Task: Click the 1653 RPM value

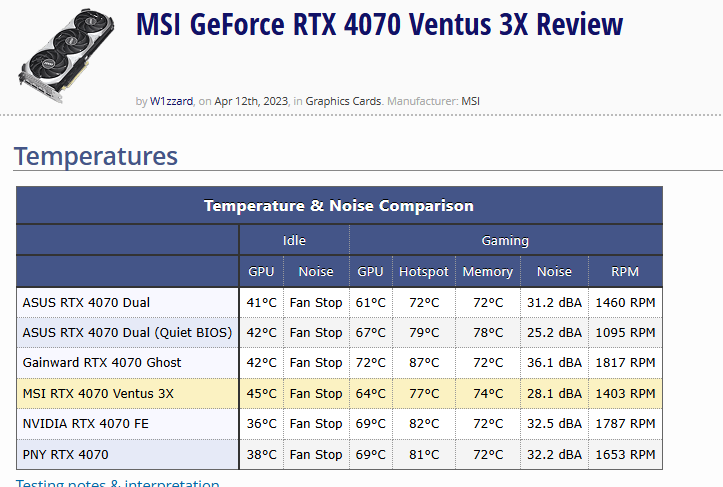Action: point(625,454)
